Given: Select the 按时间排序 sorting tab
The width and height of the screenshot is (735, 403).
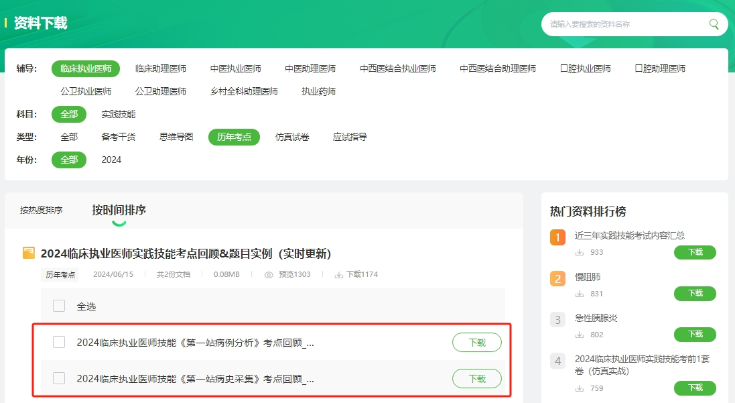Looking at the screenshot, I should pos(119,210).
